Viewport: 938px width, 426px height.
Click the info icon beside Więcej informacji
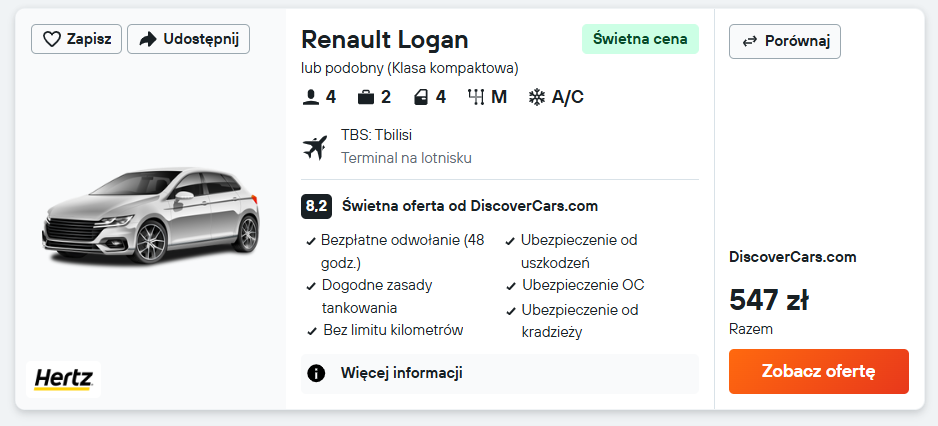316,374
